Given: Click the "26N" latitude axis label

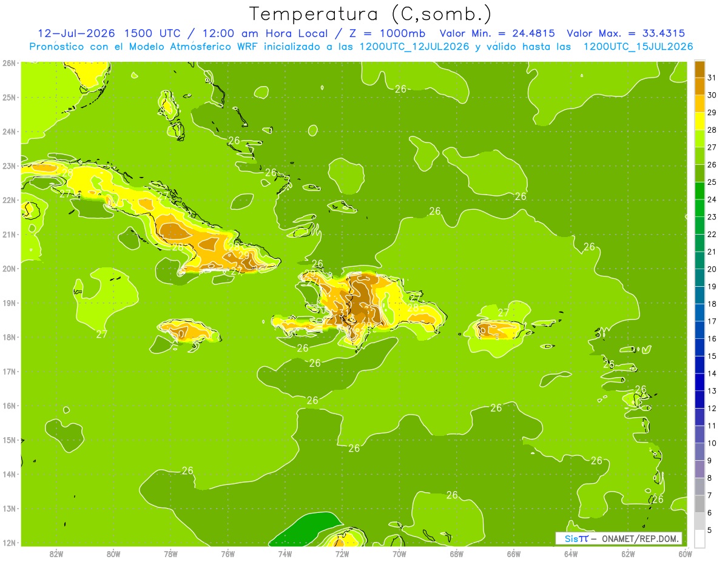Looking at the screenshot, I should click(x=9, y=63).
